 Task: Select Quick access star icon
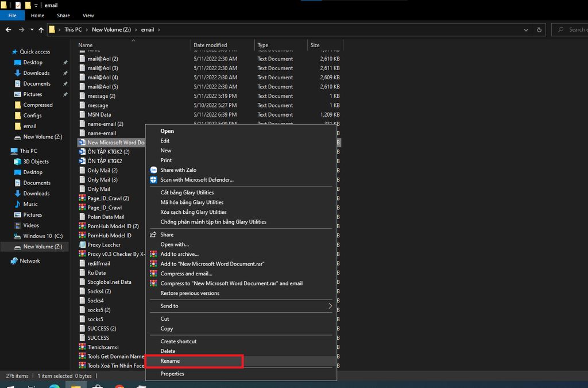pyautogui.click(x=14, y=52)
